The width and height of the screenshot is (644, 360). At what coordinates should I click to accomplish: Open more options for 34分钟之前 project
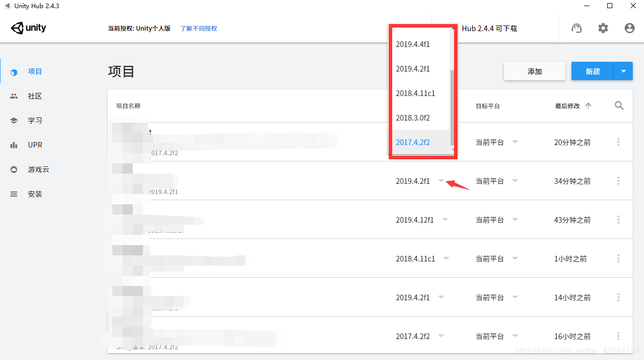tap(618, 181)
